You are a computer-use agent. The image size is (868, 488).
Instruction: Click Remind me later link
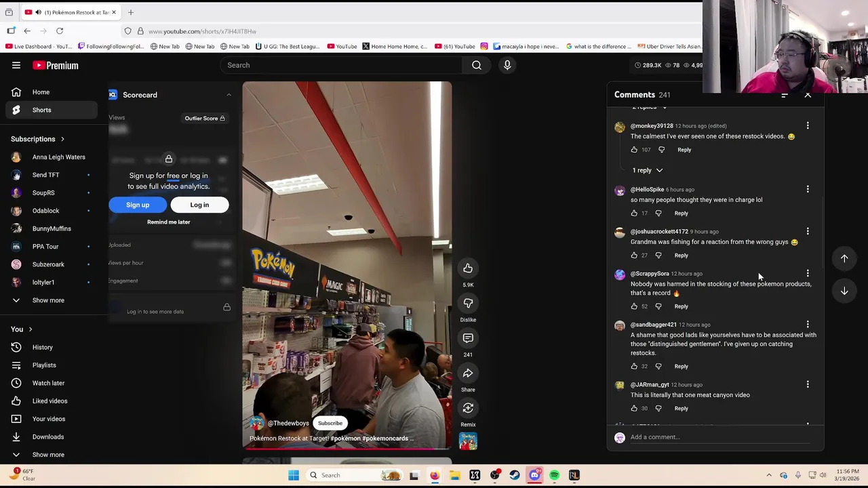[169, 222]
